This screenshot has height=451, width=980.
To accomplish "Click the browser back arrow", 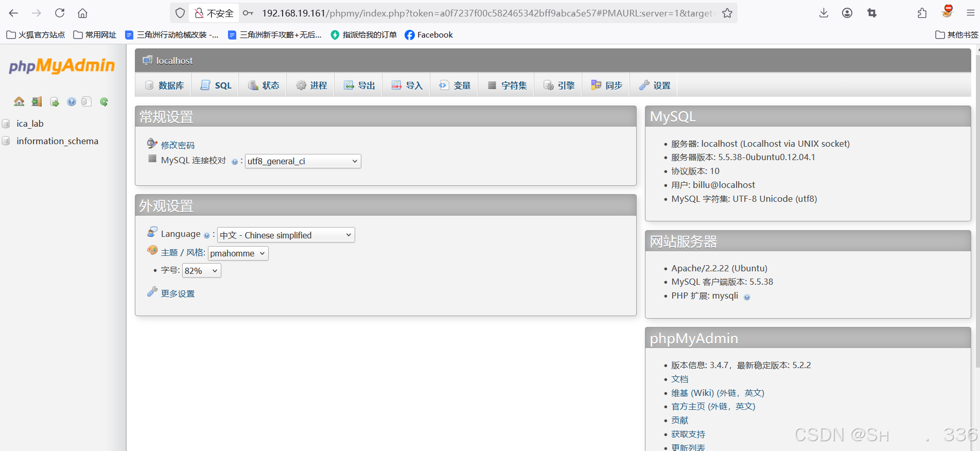I will tap(14, 13).
